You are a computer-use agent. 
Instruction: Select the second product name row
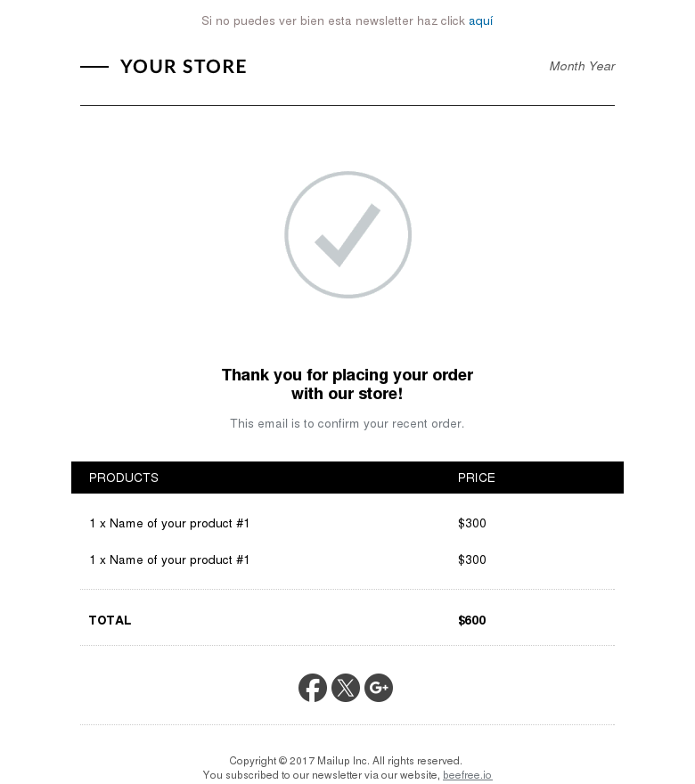[x=169, y=559]
